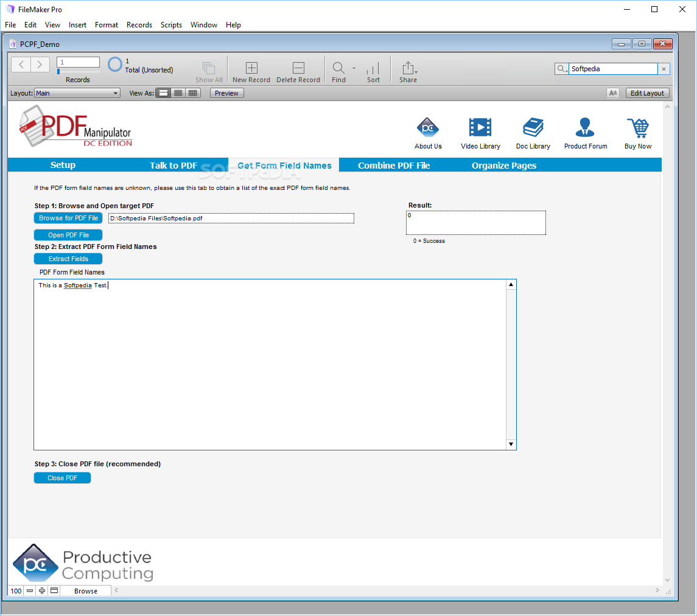697x616 pixels.
Task: Select the Get Form Field Names tab
Action: point(284,166)
